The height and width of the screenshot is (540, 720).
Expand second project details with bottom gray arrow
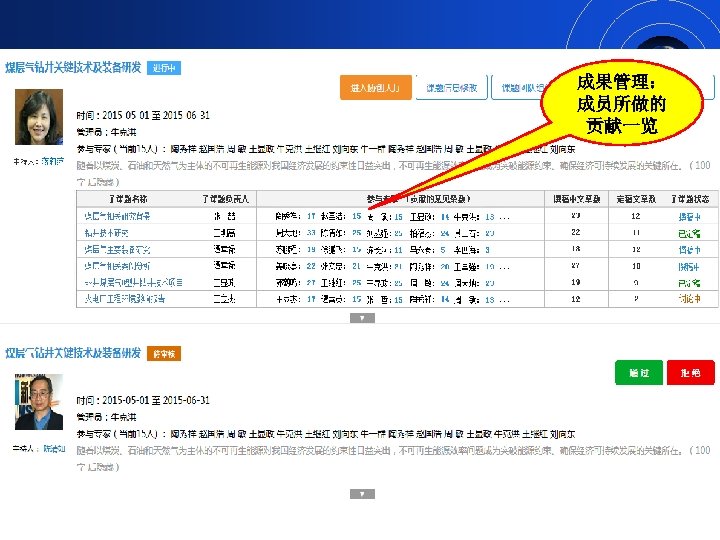coord(362,494)
